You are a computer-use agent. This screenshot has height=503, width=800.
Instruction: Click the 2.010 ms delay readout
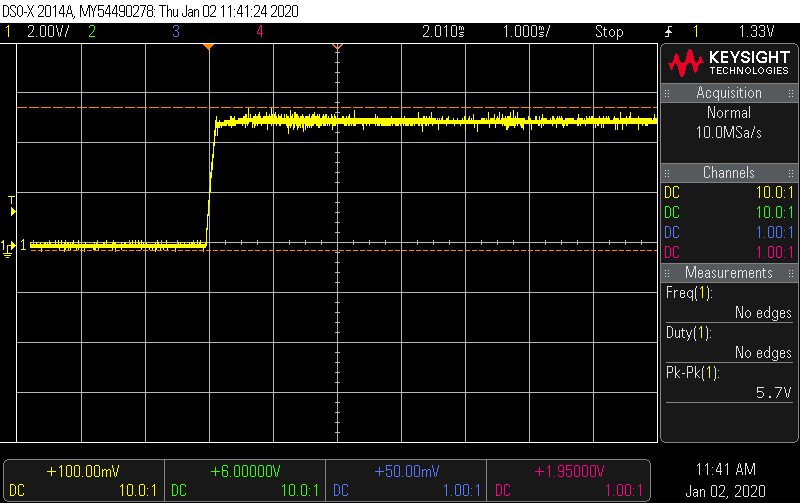pyautogui.click(x=443, y=32)
